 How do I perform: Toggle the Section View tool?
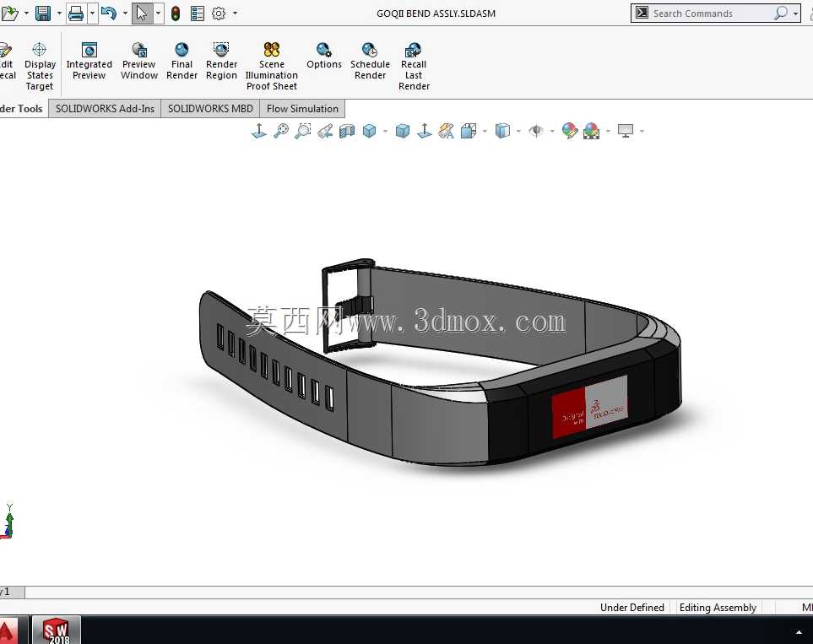tap(347, 131)
